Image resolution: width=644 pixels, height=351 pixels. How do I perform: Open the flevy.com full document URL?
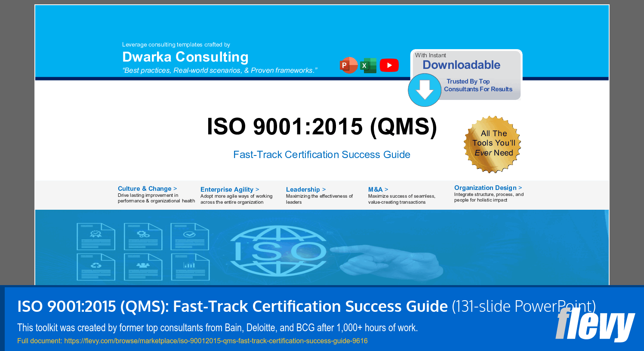(216, 341)
